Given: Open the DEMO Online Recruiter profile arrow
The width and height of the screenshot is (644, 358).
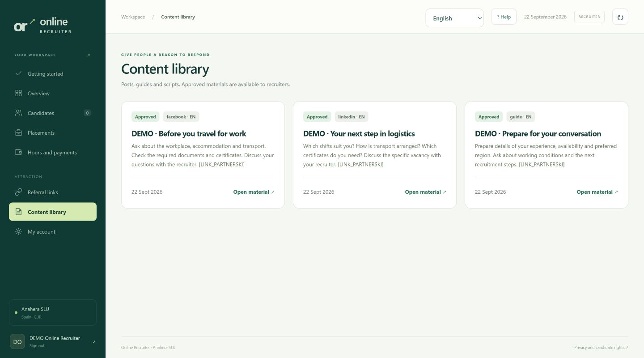Looking at the screenshot, I should (x=94, y=342).
